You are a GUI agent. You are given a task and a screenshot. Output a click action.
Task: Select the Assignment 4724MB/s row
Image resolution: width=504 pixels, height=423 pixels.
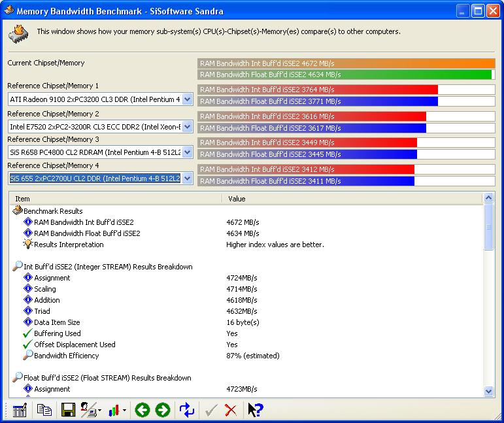[x=246, y=278]
